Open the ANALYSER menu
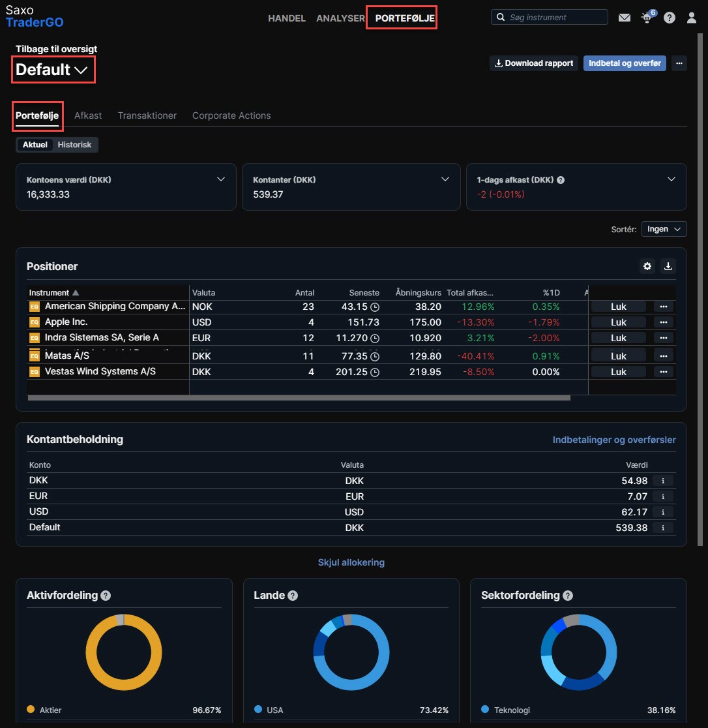708x728 pixels. 340,18
